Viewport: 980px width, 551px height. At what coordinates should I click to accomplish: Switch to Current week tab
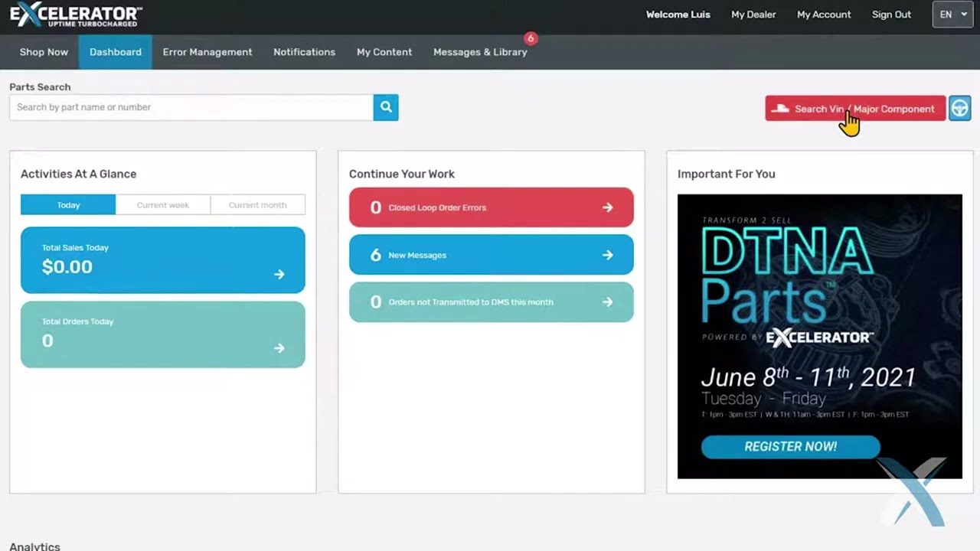click(163, 205)
